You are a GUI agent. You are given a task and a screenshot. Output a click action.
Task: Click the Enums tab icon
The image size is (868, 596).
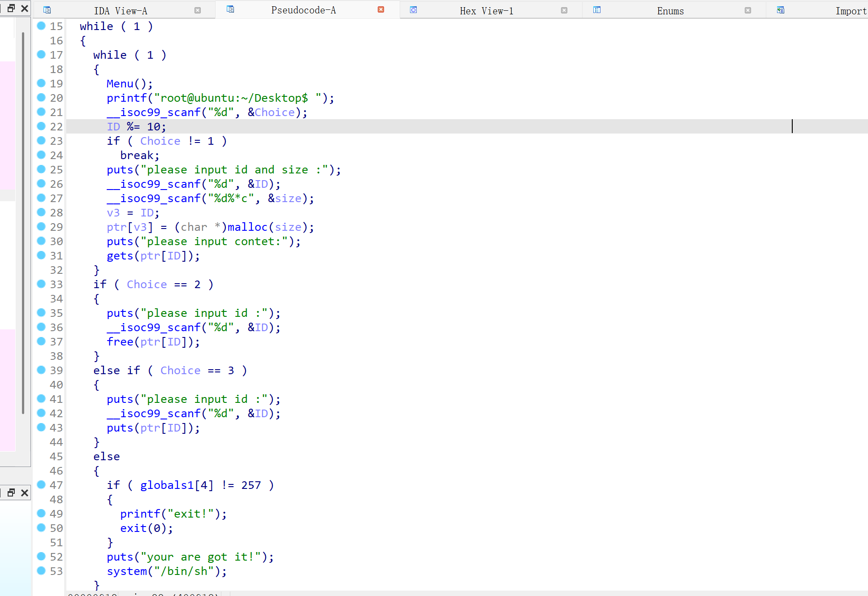[x=597, y=10]
